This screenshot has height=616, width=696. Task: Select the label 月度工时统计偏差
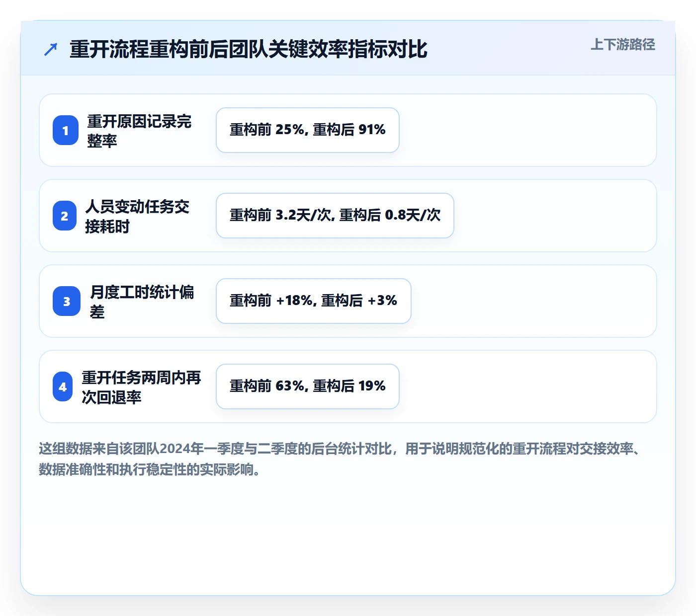[142, 302]
